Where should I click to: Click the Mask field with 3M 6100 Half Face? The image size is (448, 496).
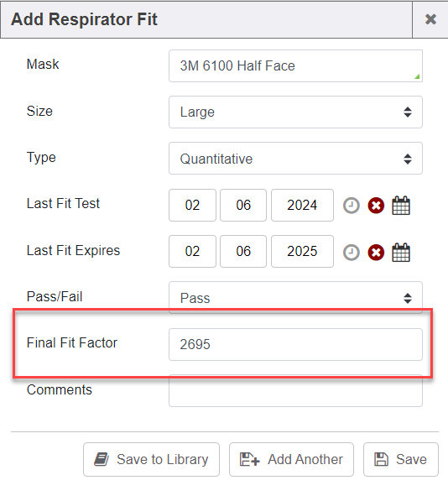click(295, 65)
